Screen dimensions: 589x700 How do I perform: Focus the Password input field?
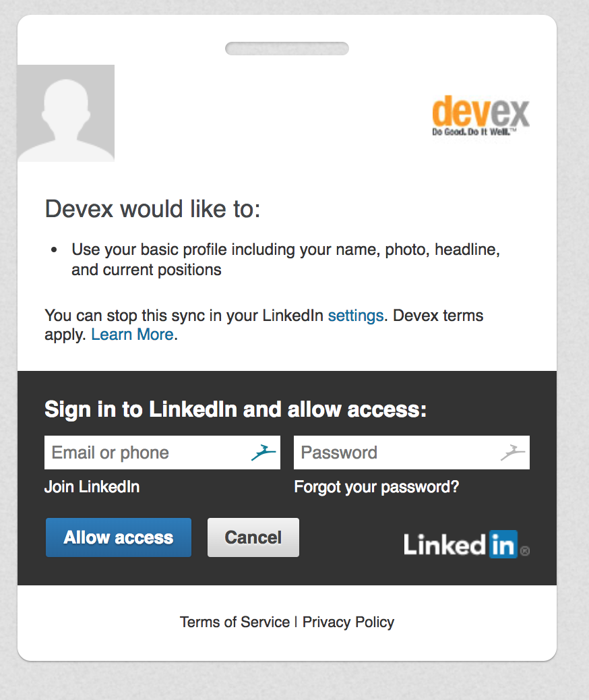[398, 453]
